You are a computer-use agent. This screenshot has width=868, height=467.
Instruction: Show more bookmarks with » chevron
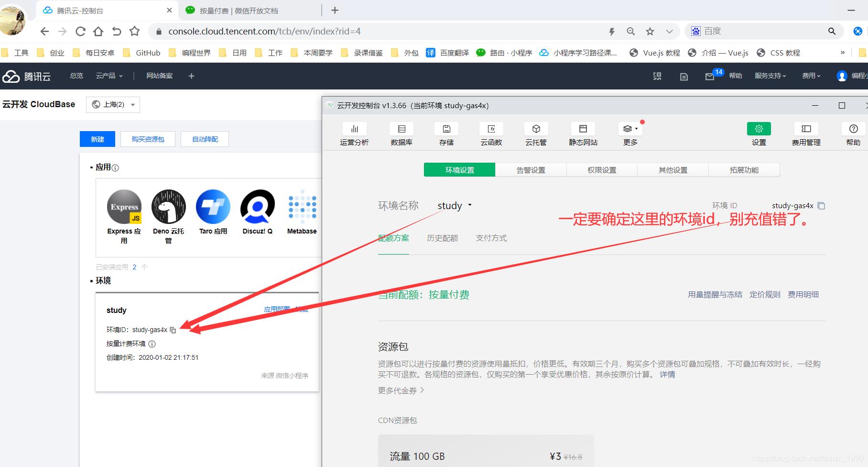point(843,53)
